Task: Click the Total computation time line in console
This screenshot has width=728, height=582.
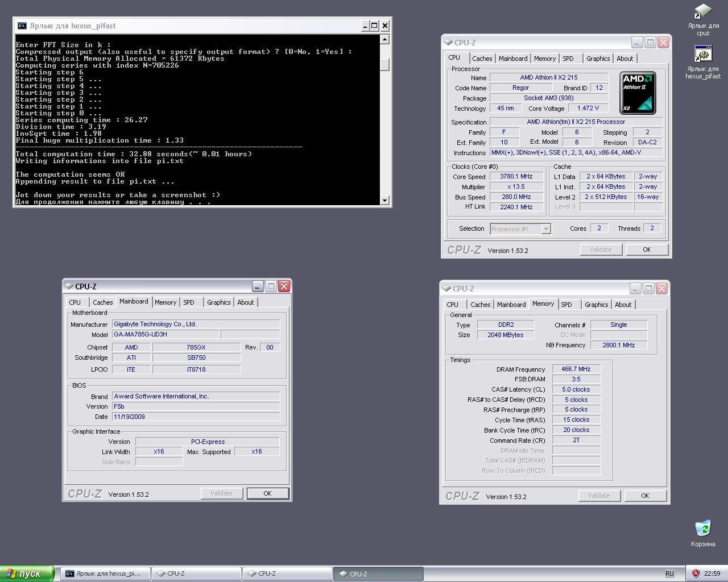Action: point(134,154)
